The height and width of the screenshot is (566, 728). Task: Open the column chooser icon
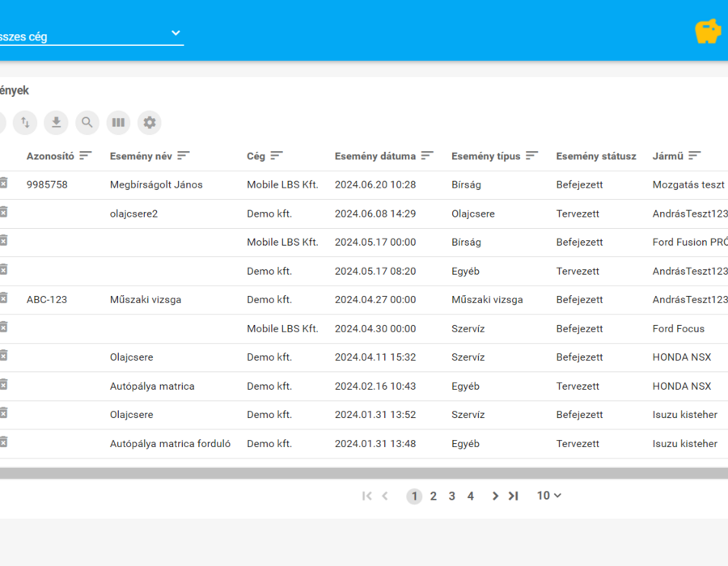tap(118, 122)
